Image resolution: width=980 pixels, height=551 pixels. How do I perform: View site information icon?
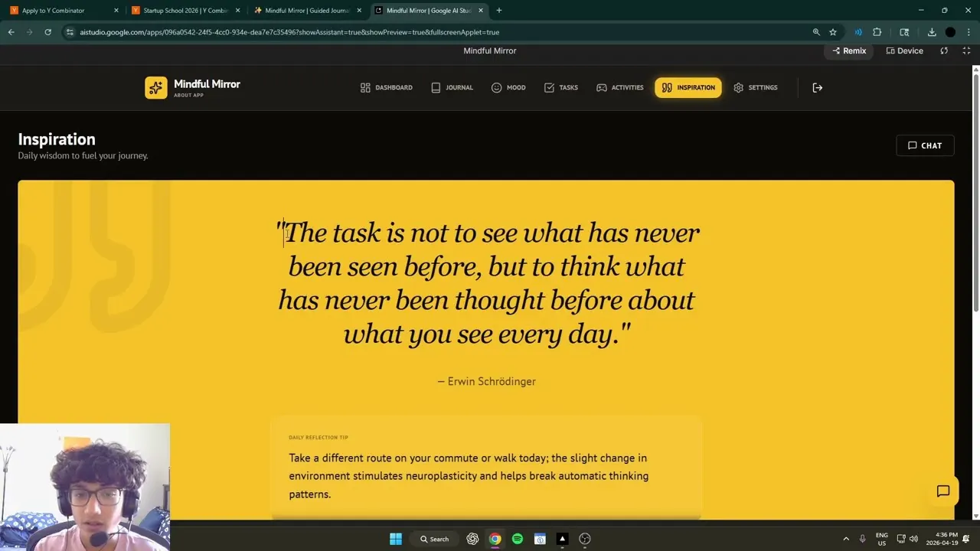pyautogui.click(x=70, y=32)
